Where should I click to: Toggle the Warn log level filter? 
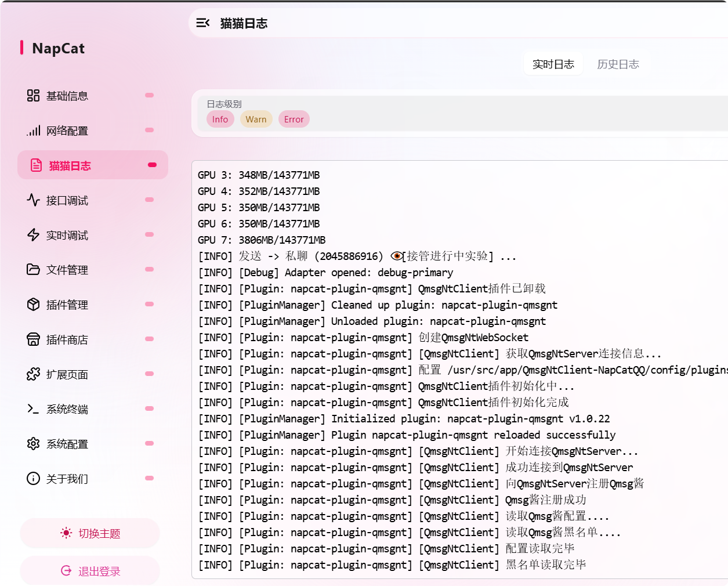(256, 120)
